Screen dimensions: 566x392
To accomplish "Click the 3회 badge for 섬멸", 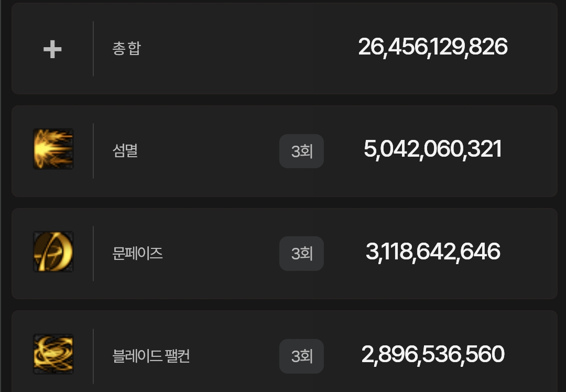I will 301,151.
